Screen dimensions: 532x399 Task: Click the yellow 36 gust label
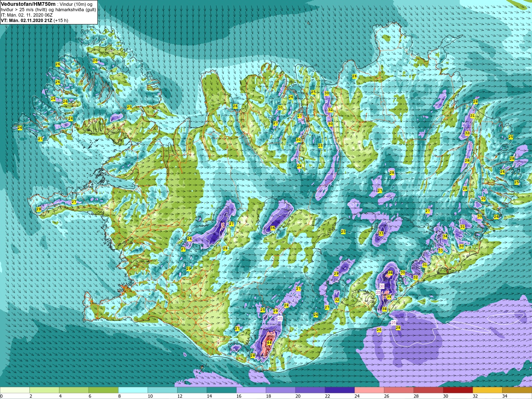273,228
